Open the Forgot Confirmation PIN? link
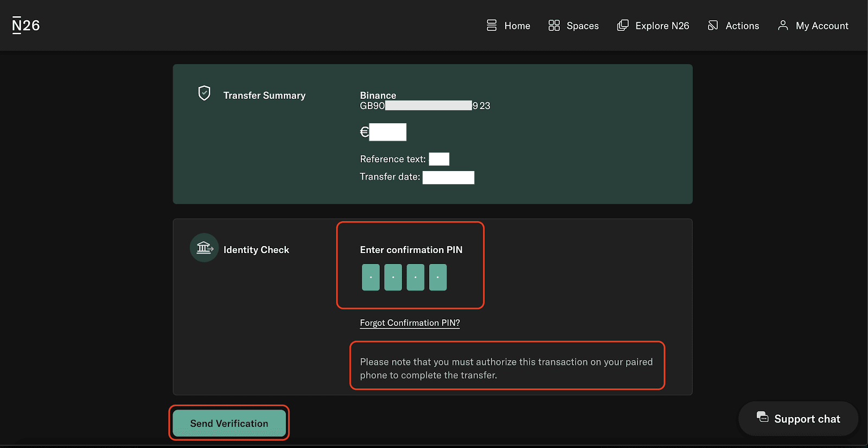Viewport: 868px width, 448px height. tap(410, 323)
